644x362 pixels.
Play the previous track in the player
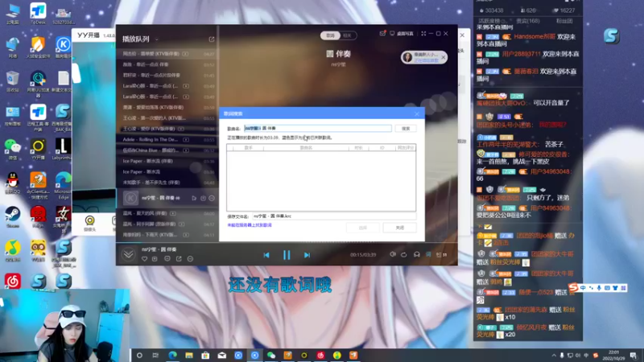[x=266, y=255]
